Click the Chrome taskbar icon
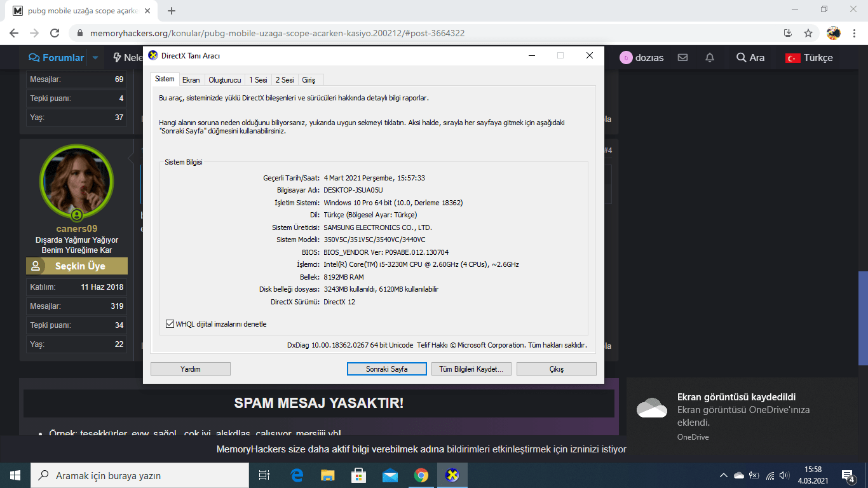 (x=421, y=475)
